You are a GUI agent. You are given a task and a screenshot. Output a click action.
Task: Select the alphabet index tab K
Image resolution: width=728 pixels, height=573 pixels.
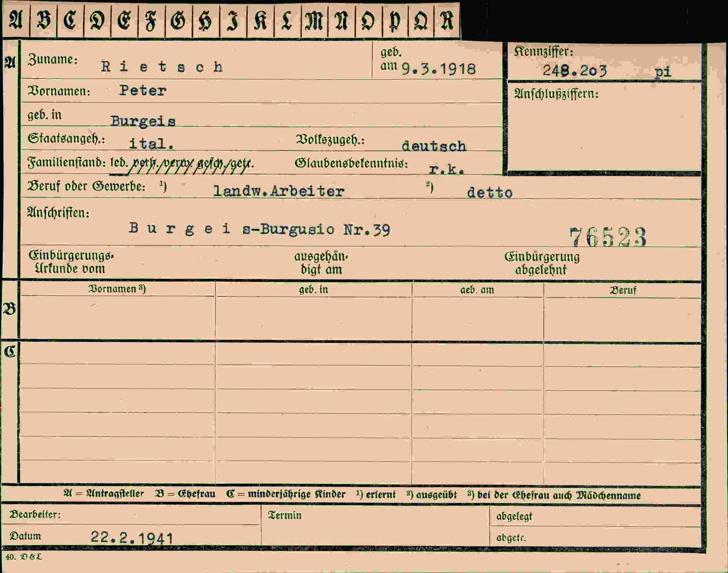tap(260, 21)
